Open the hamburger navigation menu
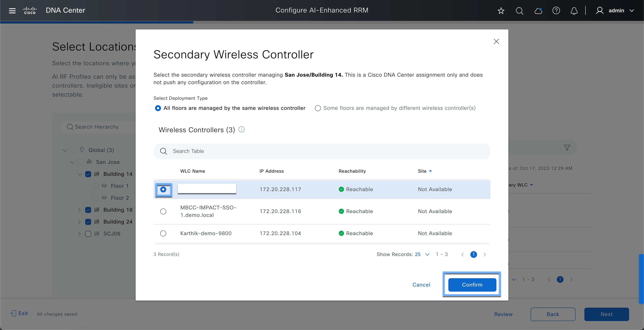This screenshot has width=644, height=330. 12,10
